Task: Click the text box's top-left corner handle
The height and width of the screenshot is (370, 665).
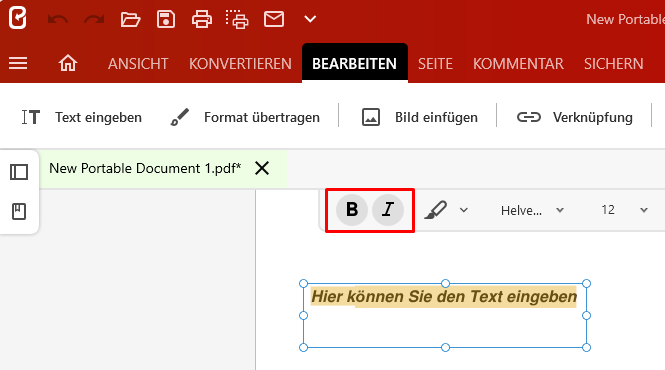Action: pyautogui.click(x=303, y=283)
